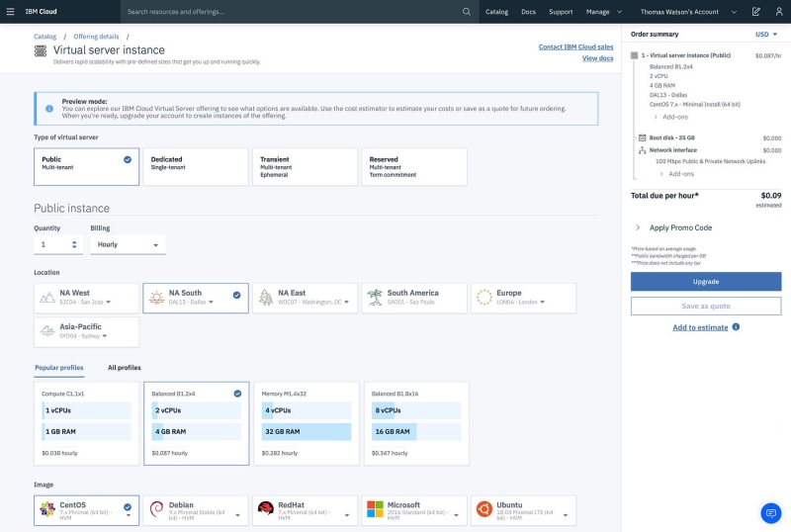Expand Apply Promo Code section

coord(673,227)
